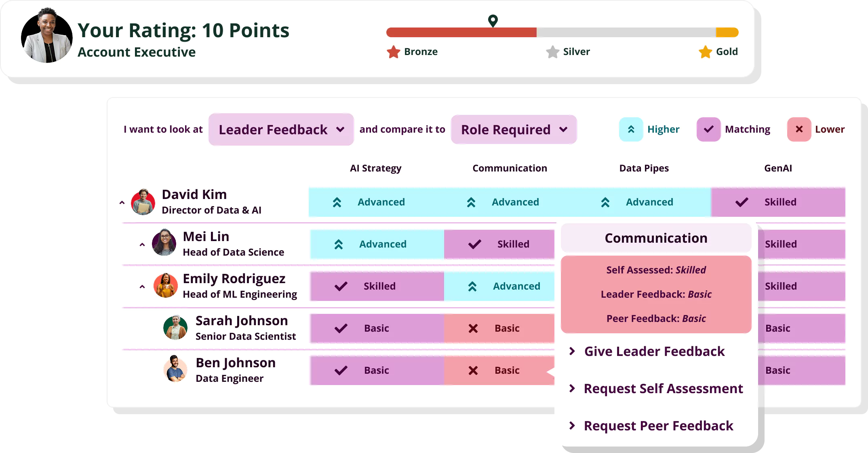Collapse David Kim's team row
Viewport: 868px width, 453px height.
pos(122,203)
